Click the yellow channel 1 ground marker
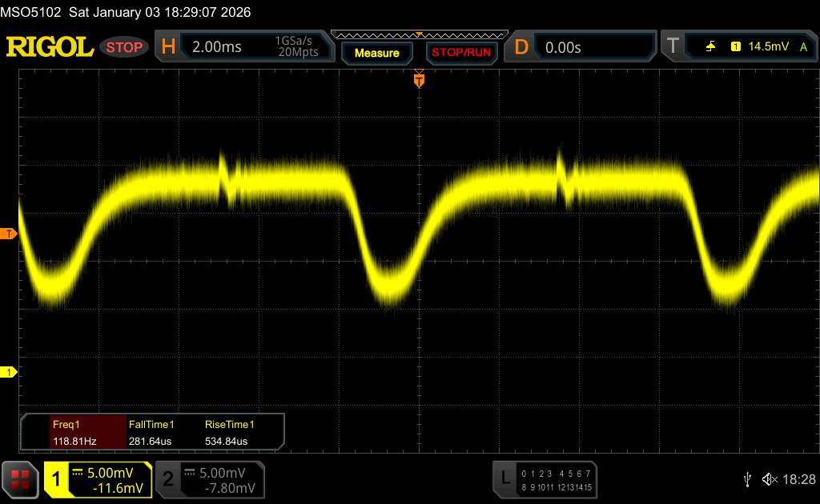This screenshot has width=820, height=504. tap(10, 372)
